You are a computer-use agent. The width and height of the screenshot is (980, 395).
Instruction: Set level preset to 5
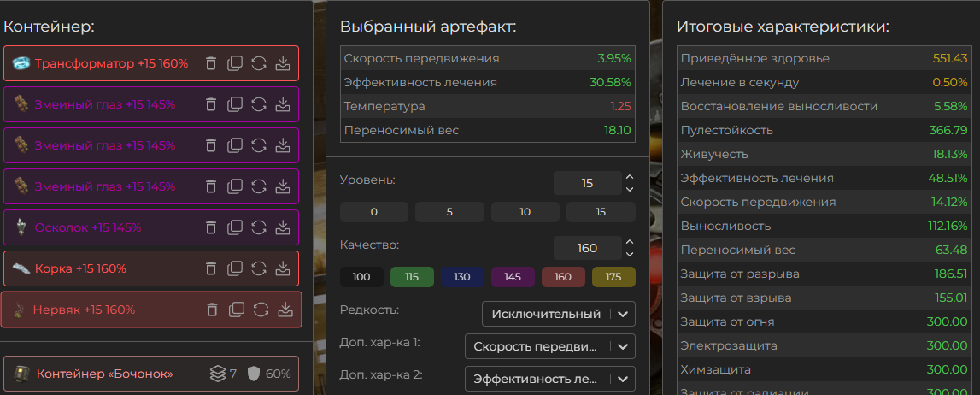click(x=449, y=212)
